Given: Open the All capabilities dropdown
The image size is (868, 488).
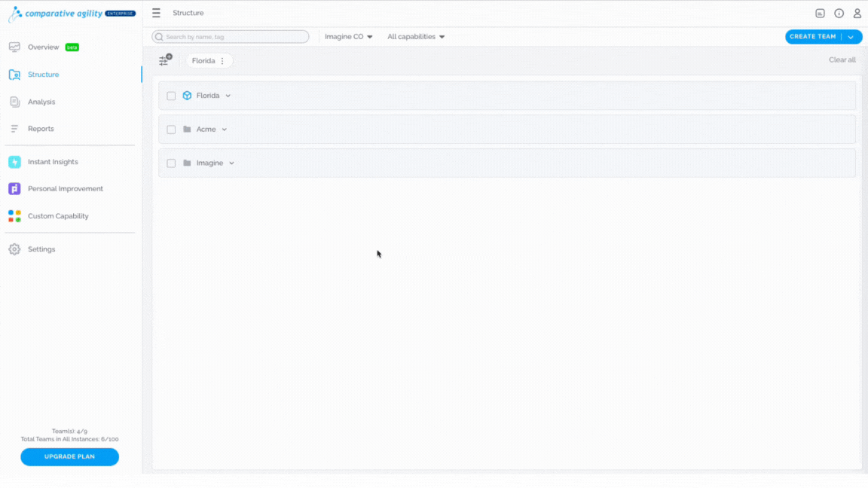Looking at the screenshot, I should coord(416,36).
